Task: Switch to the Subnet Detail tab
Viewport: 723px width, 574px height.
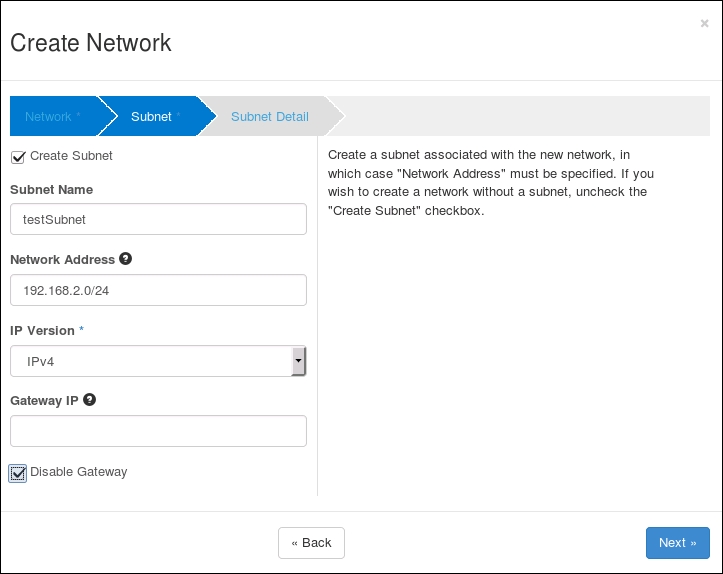Action: click(x=269, y=117)
